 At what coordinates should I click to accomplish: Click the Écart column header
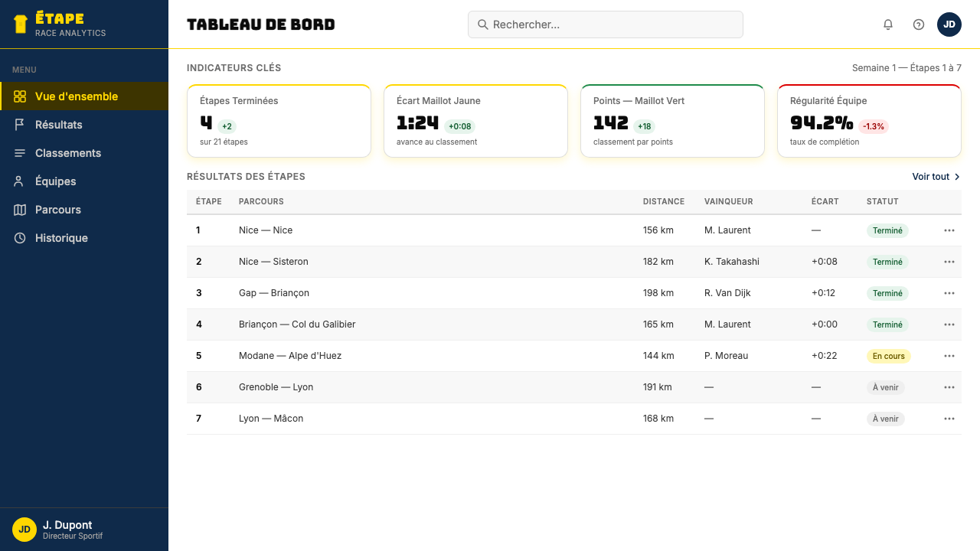pyautogui.click(x=825, y=202)
